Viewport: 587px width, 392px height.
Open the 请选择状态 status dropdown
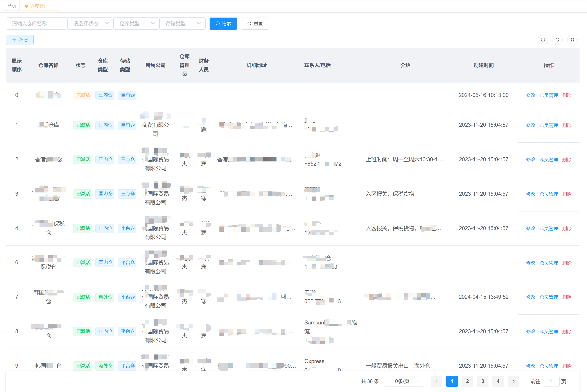(x=90, y=23)
